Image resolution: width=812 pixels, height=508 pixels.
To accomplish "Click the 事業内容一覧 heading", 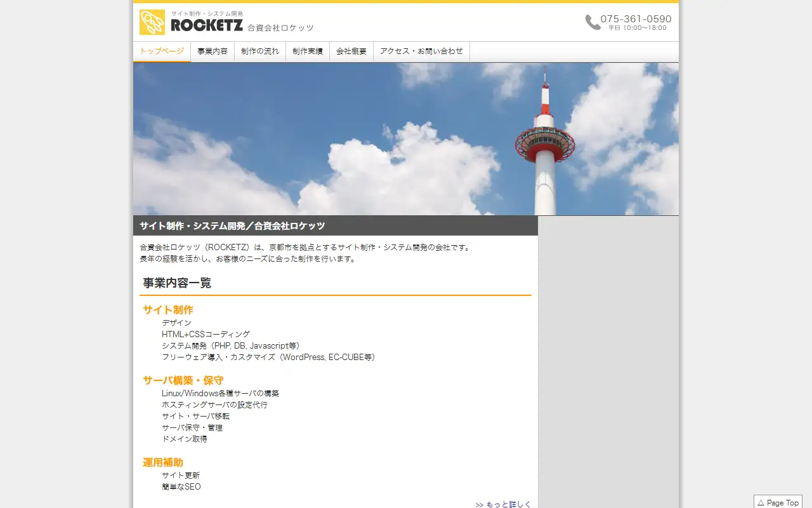I will 177,283.
